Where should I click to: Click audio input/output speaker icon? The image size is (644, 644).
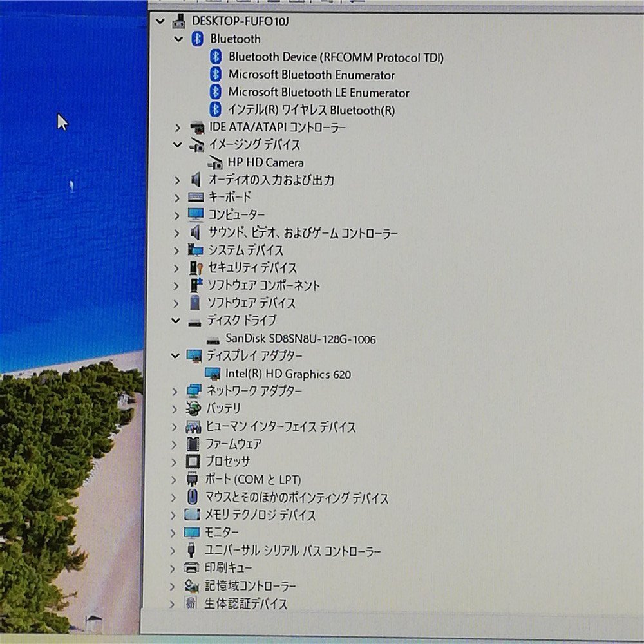[196, 180]
